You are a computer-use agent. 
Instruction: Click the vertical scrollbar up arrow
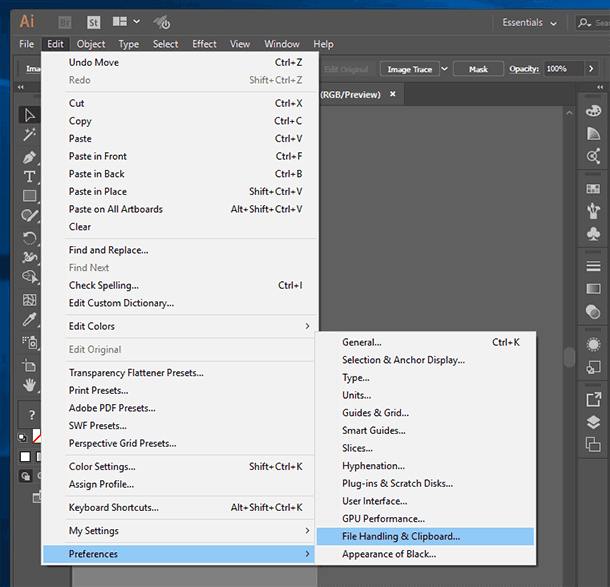pyautogui.click(x=569, y=113)
